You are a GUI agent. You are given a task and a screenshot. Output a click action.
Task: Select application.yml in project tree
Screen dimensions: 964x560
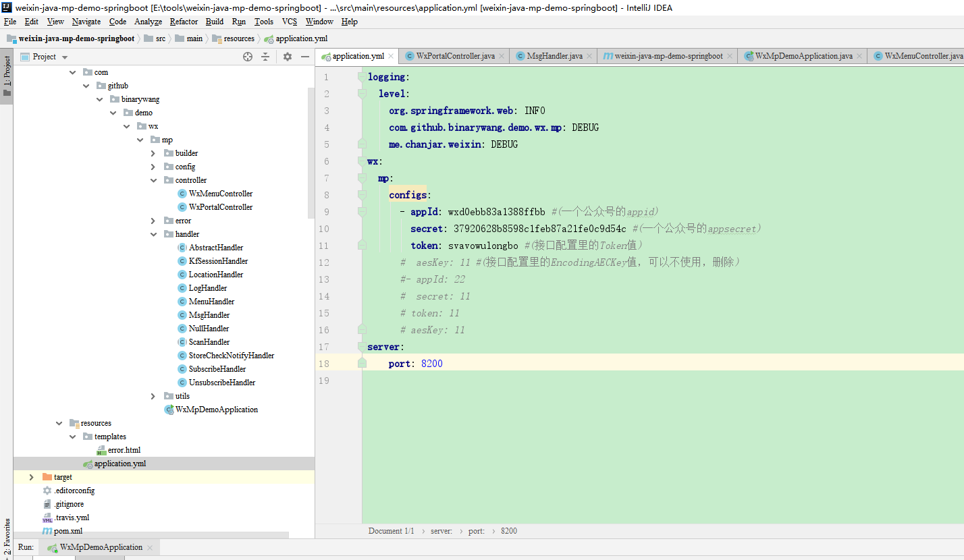[120, 464]
